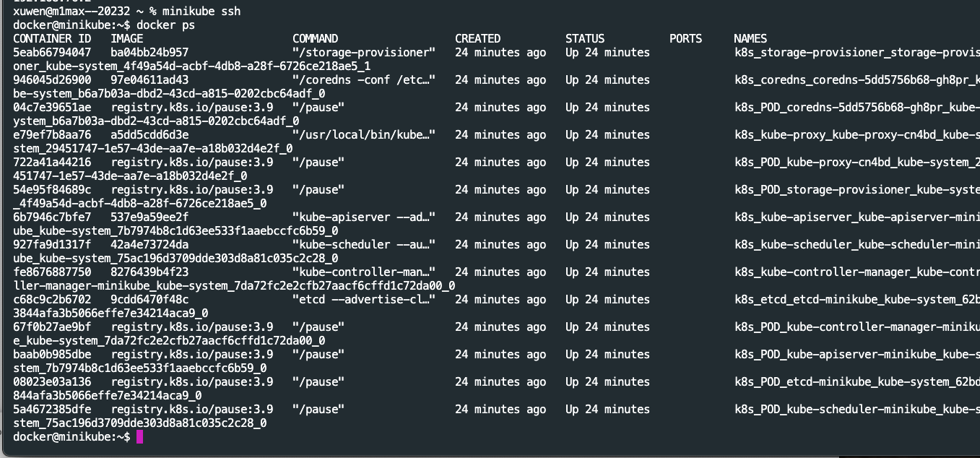Click the kube-scheduler container ID 927fa9d1317f
The image size is (980, 458).
pos(52,244)
